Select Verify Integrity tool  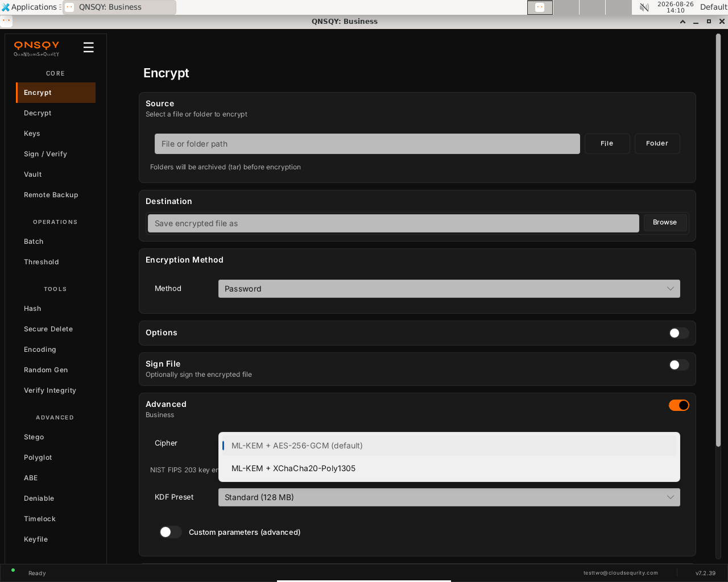pyautogui.click(x=56, y=390)
